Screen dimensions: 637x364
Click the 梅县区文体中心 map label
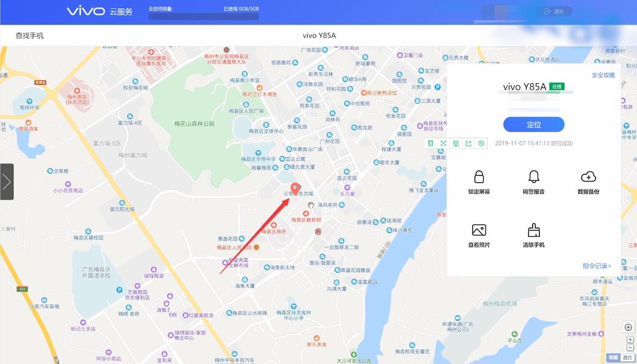point(266,131)
